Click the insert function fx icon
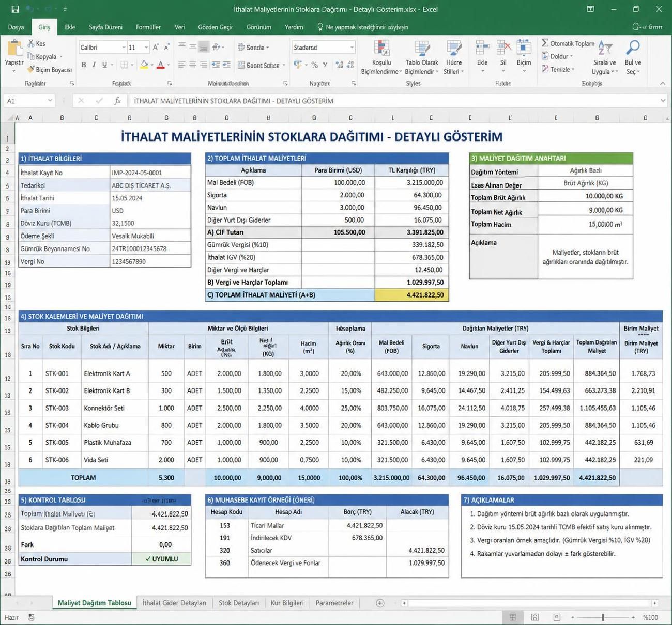Viewport: 672px width, 625px height. [x=117, y=101]
